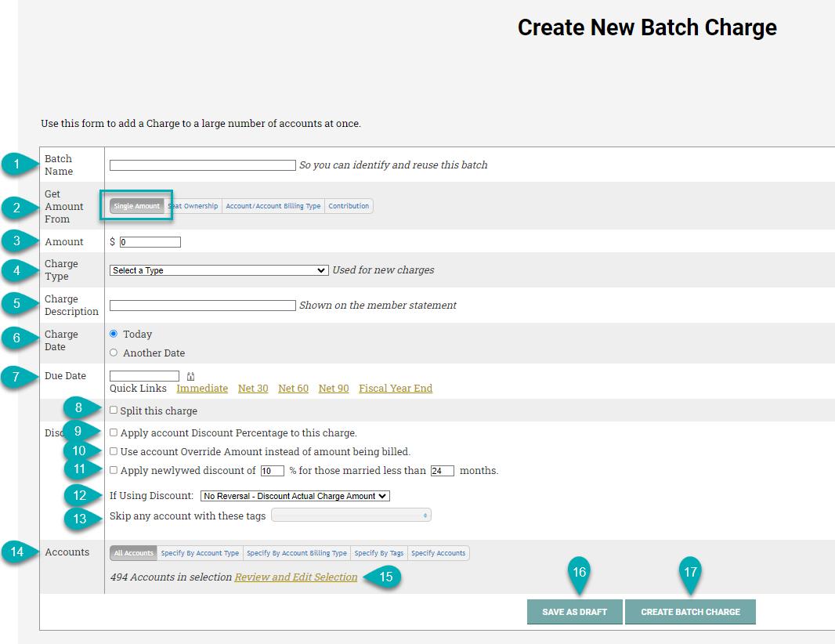The image size is (835, 644).
Task: Enable Split this charge
Action: [113, 410]
